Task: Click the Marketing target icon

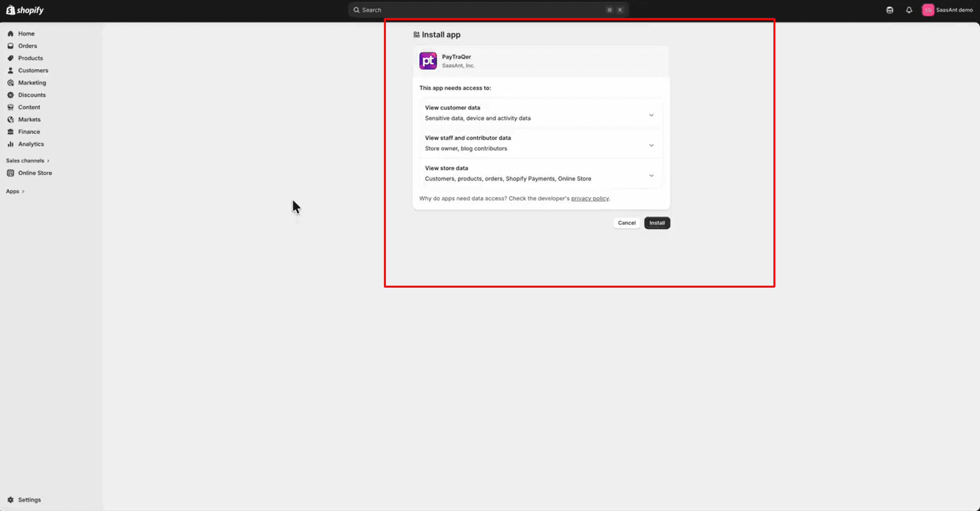Action: (x=10, y=83)
